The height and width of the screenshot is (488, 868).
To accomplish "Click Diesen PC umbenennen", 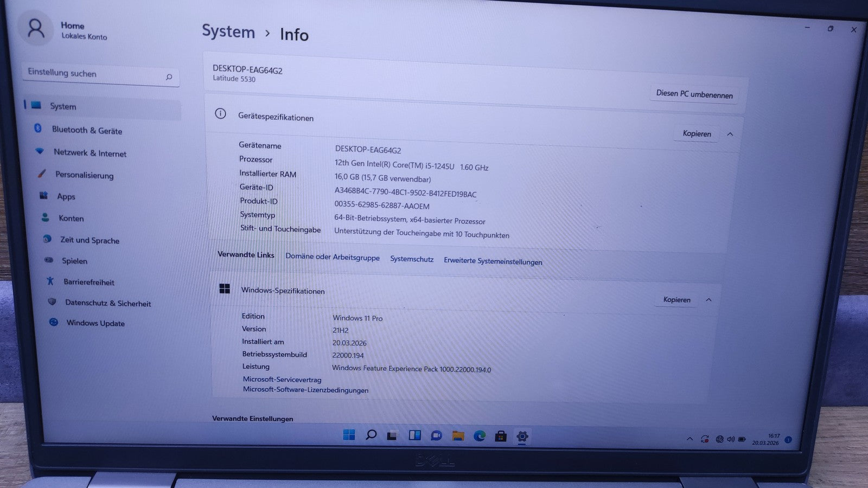I will [x=694, y=94].
